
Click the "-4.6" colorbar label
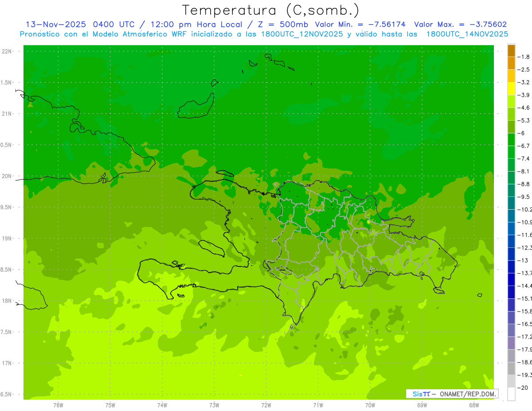tap(524, 108)
